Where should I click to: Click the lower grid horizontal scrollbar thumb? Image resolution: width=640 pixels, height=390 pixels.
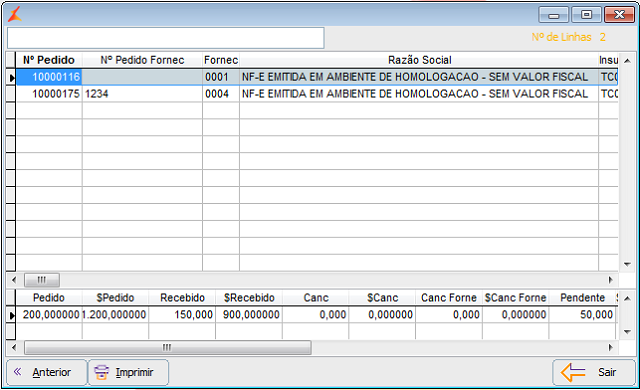click(x=168, y=348)
